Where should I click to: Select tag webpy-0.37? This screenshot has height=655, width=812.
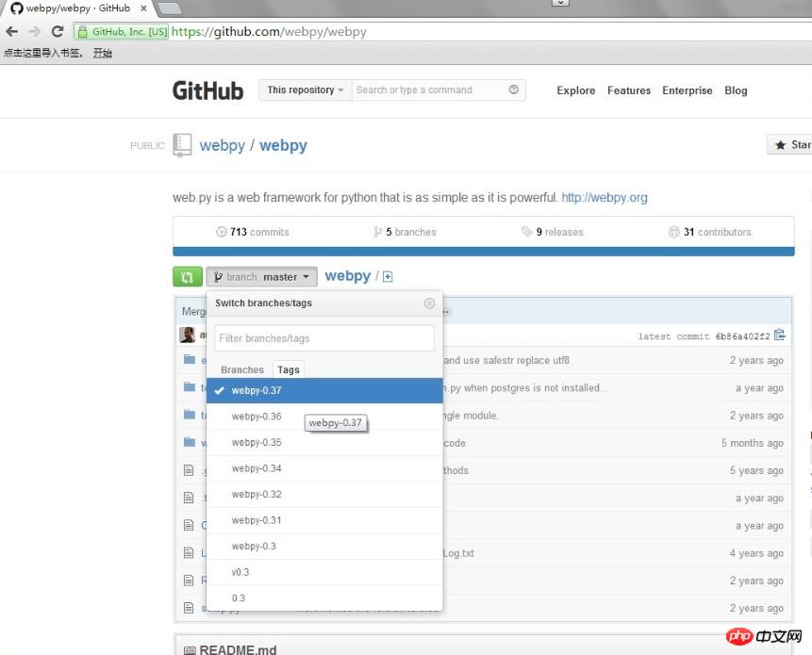[324, 390]
